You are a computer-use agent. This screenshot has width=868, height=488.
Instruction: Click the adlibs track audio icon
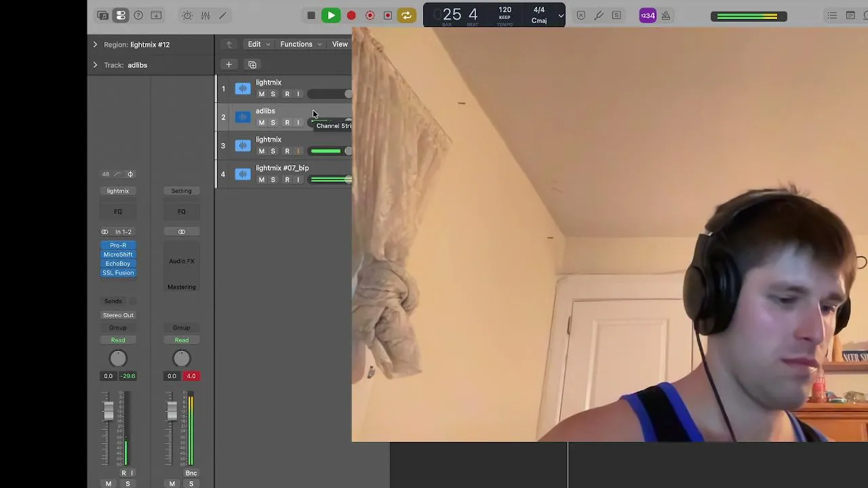point(243,117)
